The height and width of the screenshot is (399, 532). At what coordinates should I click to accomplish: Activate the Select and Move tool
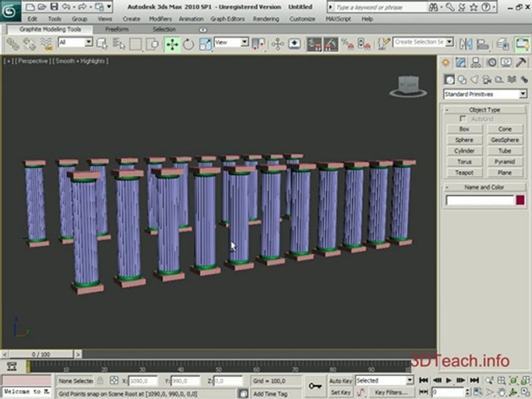pos(172,44)
